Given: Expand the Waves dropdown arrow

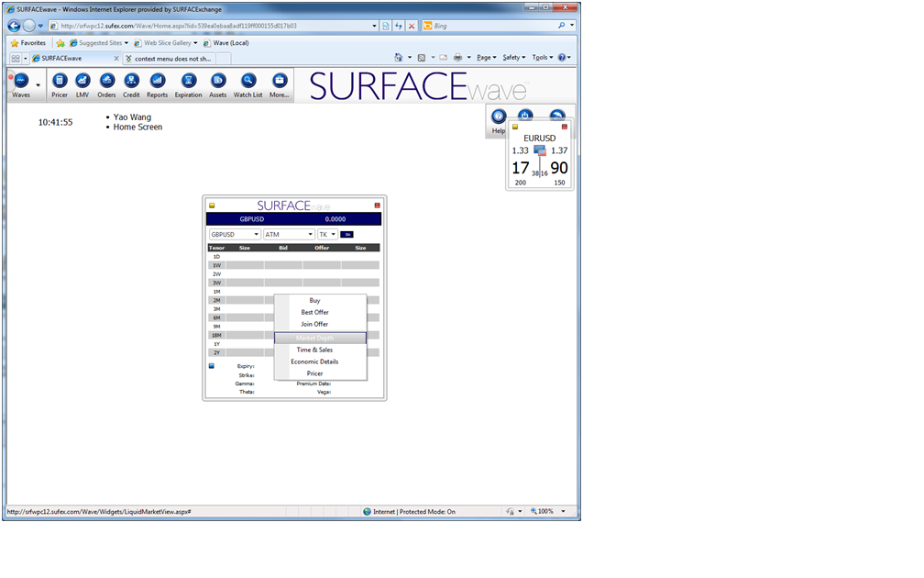Looking at the screenshot, I should [38, 85].
